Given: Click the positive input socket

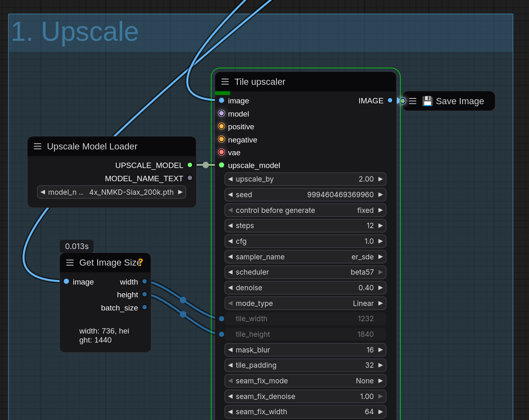Looking at the screenshot, I should point(222,126).
